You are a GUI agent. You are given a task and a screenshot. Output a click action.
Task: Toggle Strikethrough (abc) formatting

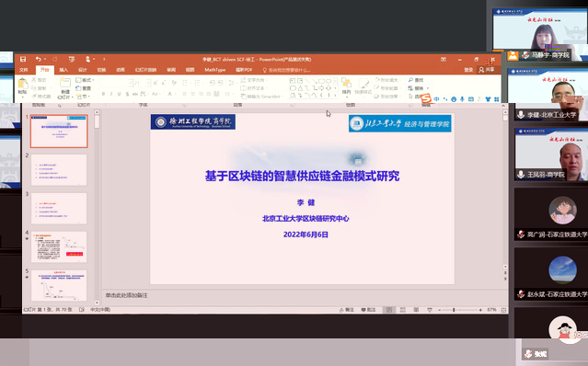135,94
